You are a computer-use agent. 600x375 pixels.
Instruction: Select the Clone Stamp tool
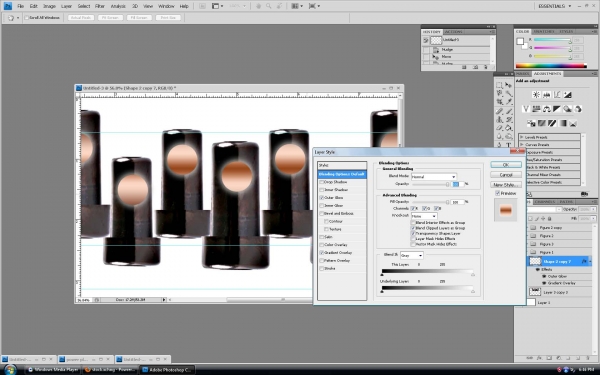coord(499,119)
